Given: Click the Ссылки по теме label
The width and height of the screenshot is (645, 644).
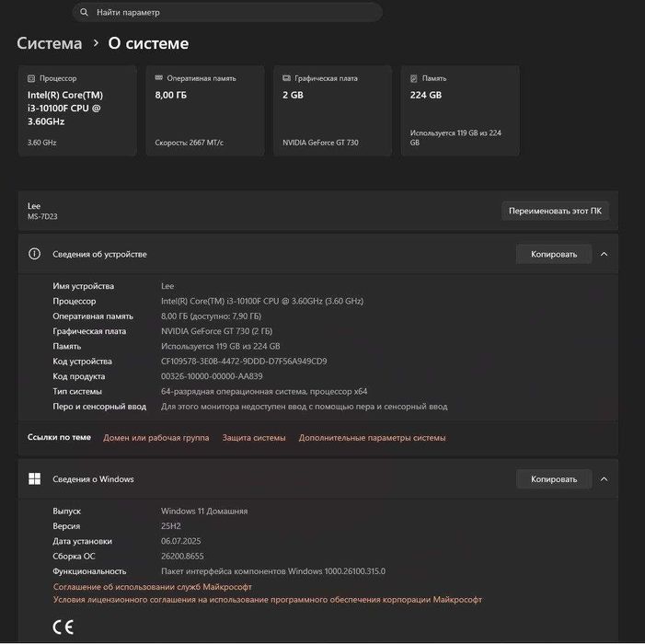Looking at the screenshot, I should (x=59, y=437).
